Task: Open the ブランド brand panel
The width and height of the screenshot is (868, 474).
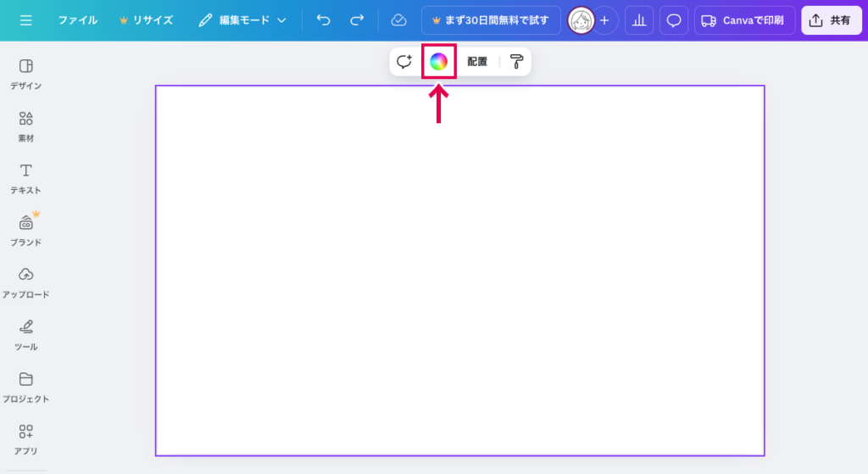Action: coord(25,231)
